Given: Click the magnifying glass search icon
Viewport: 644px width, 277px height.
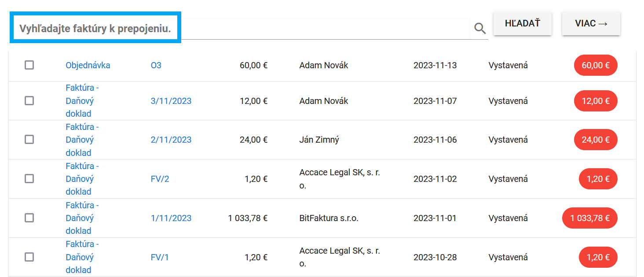Looking at the screenshot, I should pos(479,28).
